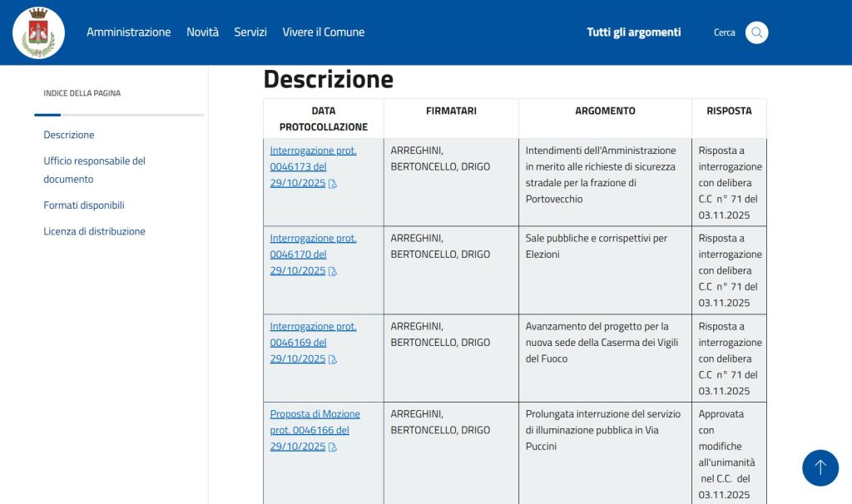Open search via the magnifier icon
The image size is (852, 504).
tap(756, 32)
